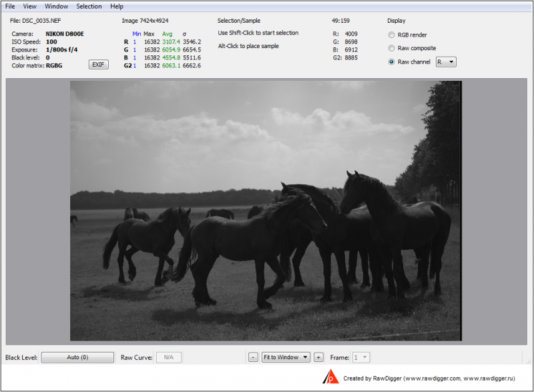Click the Display section heading
534x392 pixels.
click(396, 21)
